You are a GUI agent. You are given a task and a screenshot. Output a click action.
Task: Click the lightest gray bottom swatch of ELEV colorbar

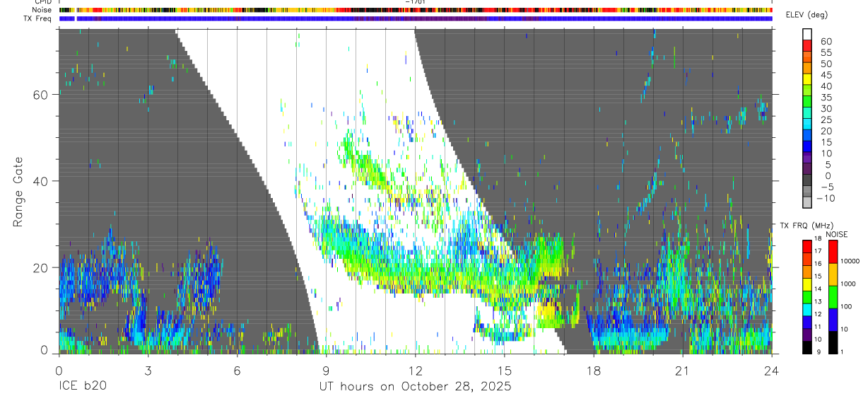807,202
